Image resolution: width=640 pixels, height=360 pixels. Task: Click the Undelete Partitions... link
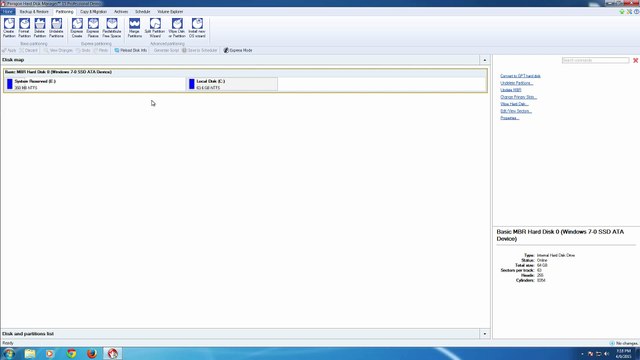516,83
